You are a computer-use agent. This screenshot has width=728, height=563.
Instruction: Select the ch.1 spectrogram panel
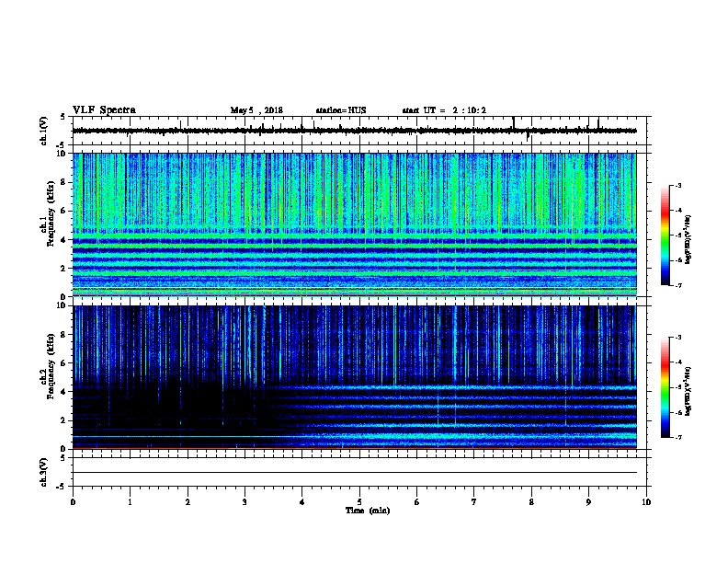tap(355, 224)
